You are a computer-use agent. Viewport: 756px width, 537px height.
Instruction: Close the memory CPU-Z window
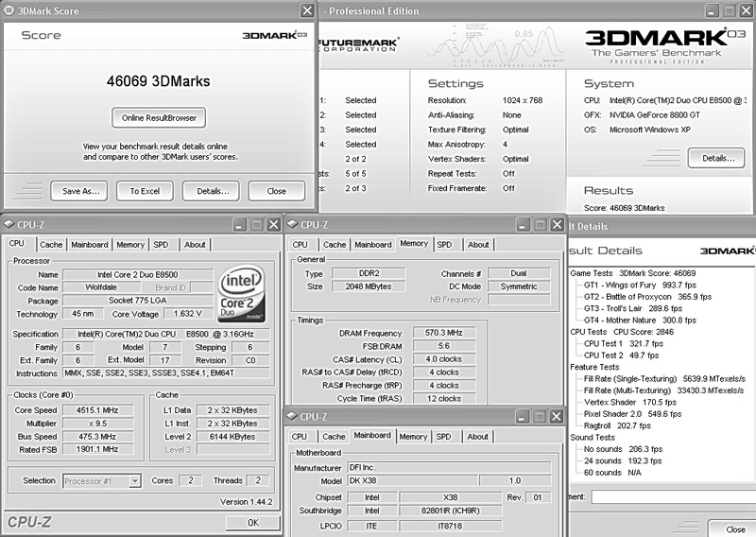click(557, 224)
